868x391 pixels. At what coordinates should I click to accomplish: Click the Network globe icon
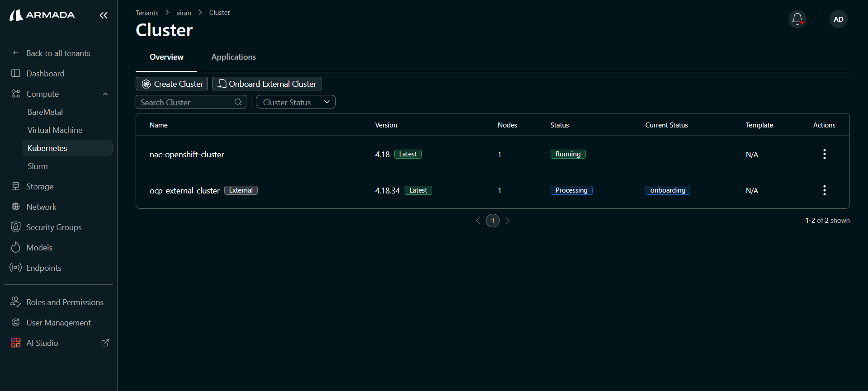click(16, 207)
